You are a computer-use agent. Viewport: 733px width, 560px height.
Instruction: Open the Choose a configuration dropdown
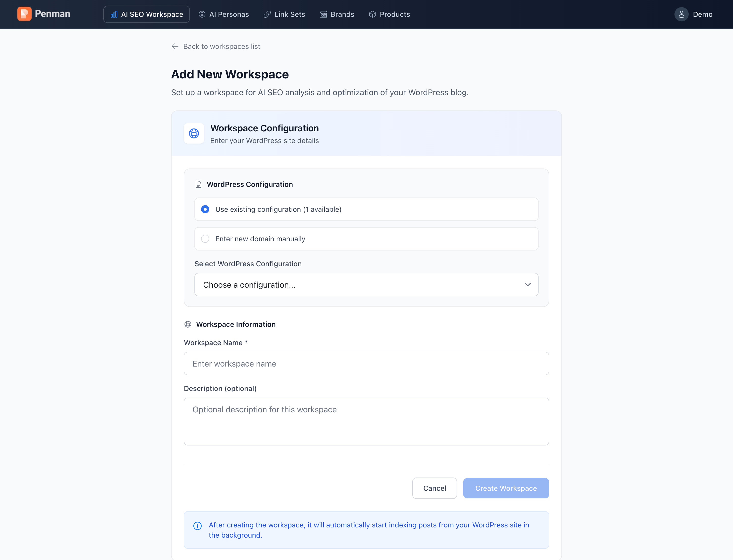point(366,285)
